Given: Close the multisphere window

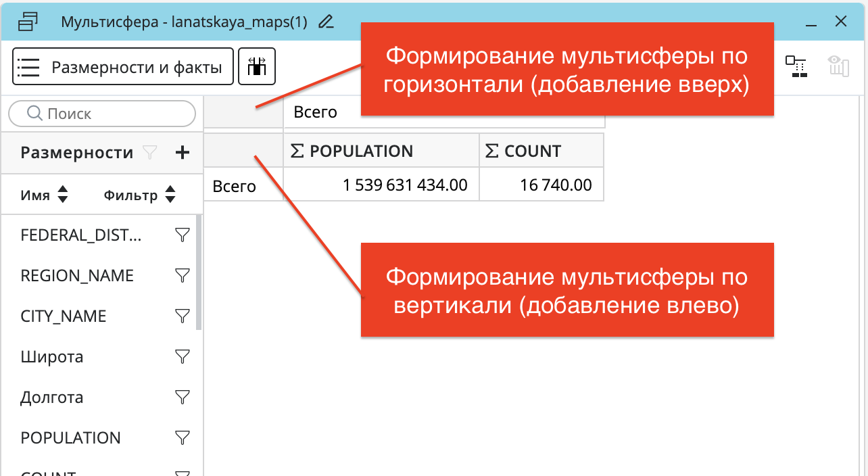Looking at the screenshot, I should click(841, 22).
